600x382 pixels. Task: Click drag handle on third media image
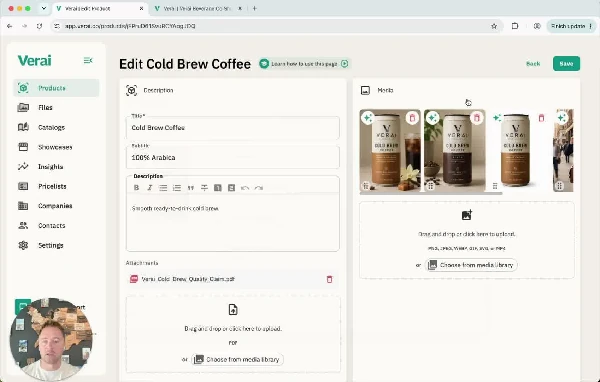(x=495, y=186)
